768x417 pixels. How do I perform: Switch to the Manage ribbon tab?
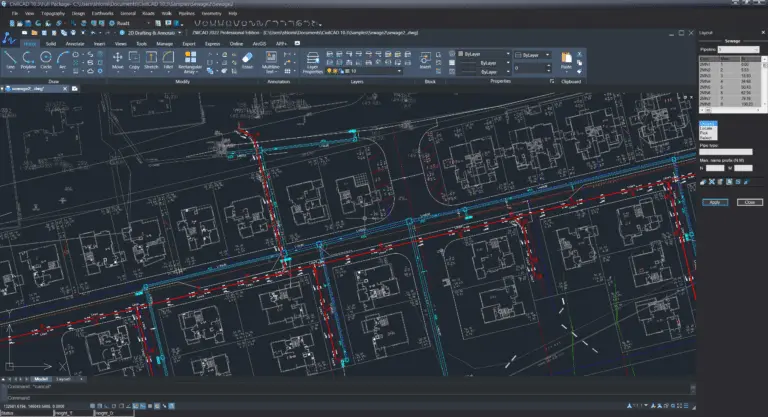pyautogui.click(x=164, y=44)
